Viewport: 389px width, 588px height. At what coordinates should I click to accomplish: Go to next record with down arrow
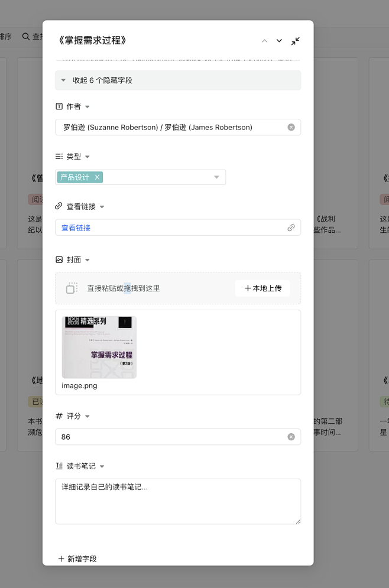click(x=279, y=41)
